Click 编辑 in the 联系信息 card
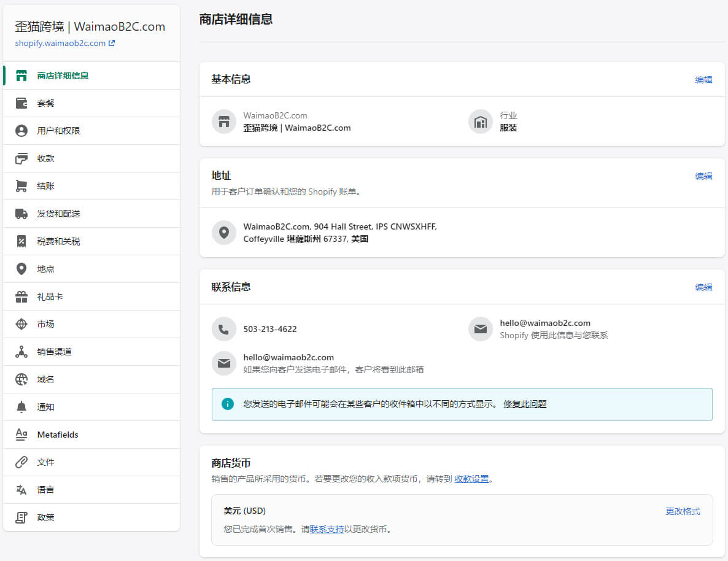The height and width of the screenshot is (561, 728). click(703, 287)
